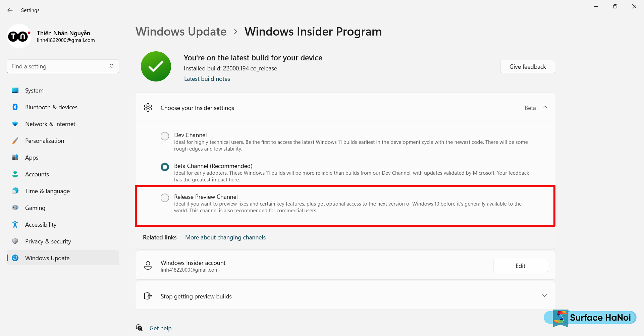The height and width of the screenshot is (336, 644).
Task: Collapse the Choose your Insider settings section
Action: tap(545, 107)
